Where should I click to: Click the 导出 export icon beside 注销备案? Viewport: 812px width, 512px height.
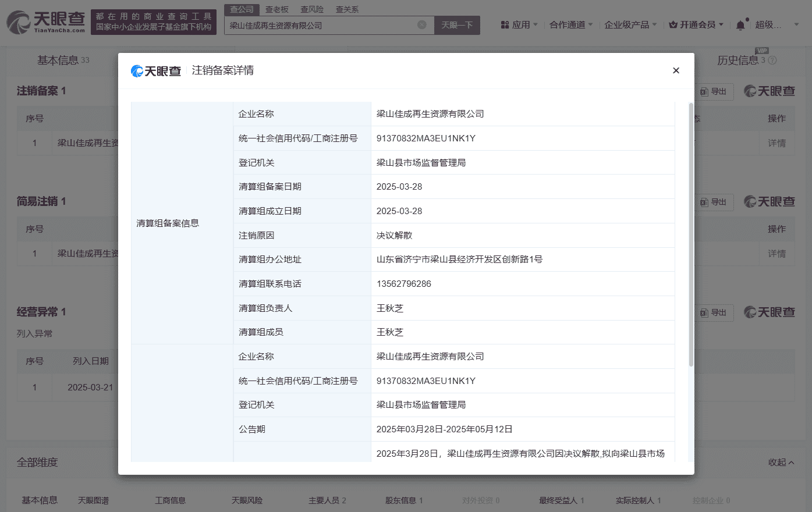714,91
